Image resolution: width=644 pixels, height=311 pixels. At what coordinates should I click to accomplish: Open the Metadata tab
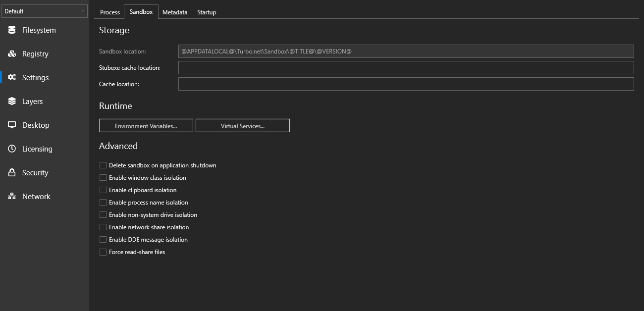pyautogui.click(x=175, y=12)
